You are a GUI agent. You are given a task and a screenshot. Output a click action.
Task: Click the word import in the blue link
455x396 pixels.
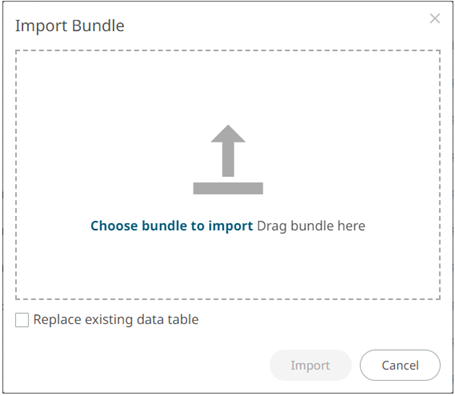coord(231,226)
